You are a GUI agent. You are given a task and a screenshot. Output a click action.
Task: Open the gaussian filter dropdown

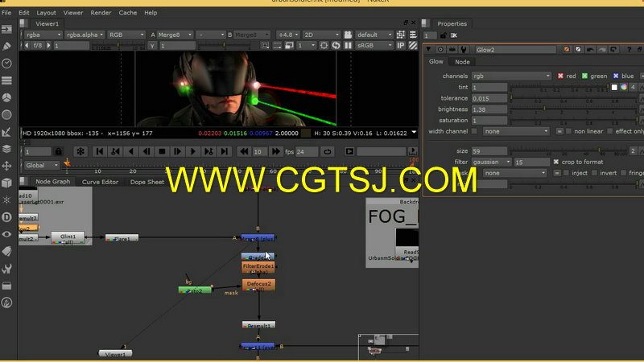[491, 162]
